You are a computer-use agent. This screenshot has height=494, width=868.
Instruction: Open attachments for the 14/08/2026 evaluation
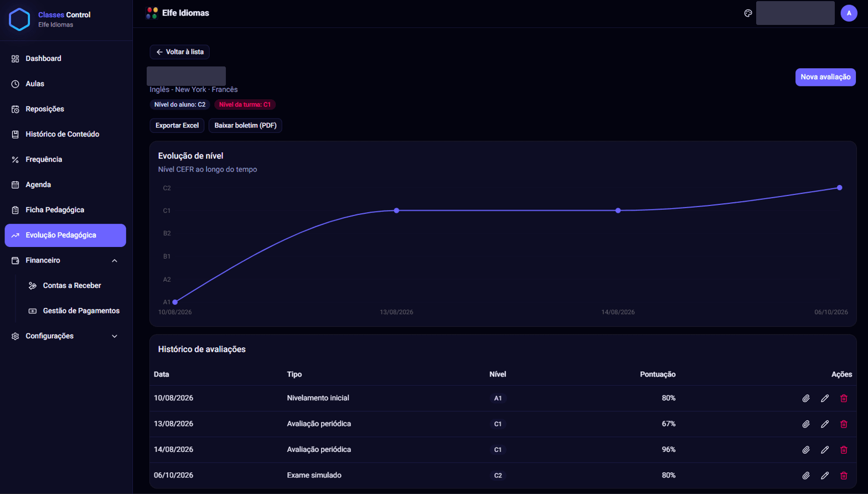[x=806, y=450]
